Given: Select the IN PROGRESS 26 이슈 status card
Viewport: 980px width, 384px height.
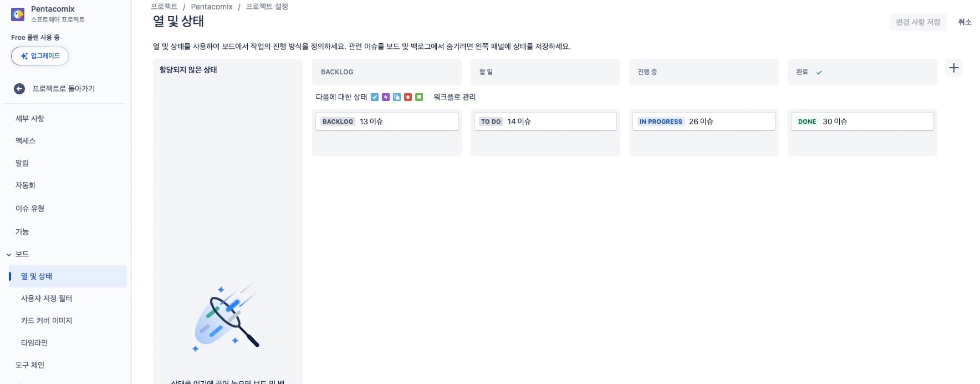Looking at the screenshot, I should (x=704, y=122).
